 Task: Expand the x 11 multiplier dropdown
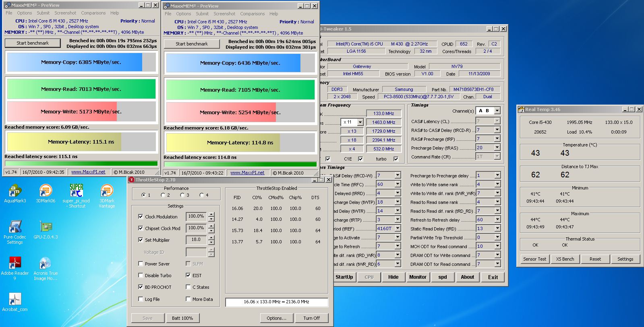[360, 122]
